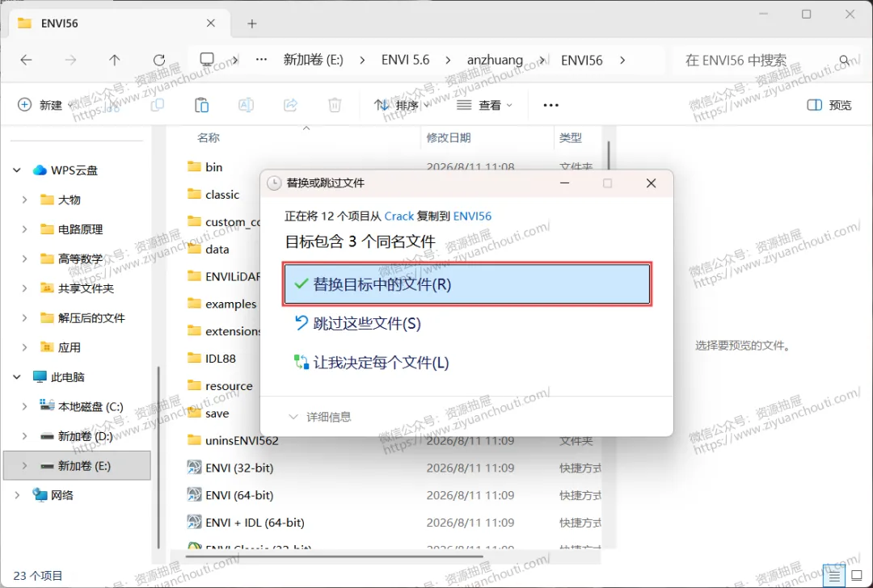
Task: Choose let me decide for each file
Action: tap(371, 363)
